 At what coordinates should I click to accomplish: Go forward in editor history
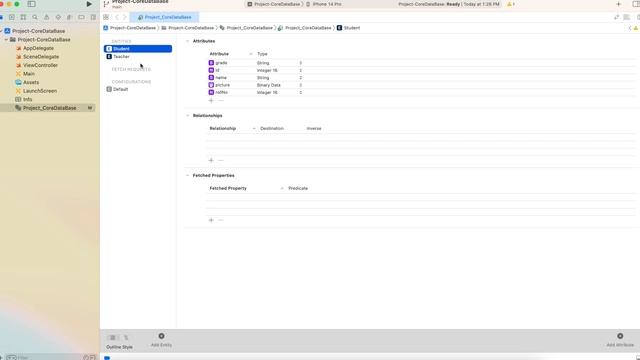coord(125,17)
